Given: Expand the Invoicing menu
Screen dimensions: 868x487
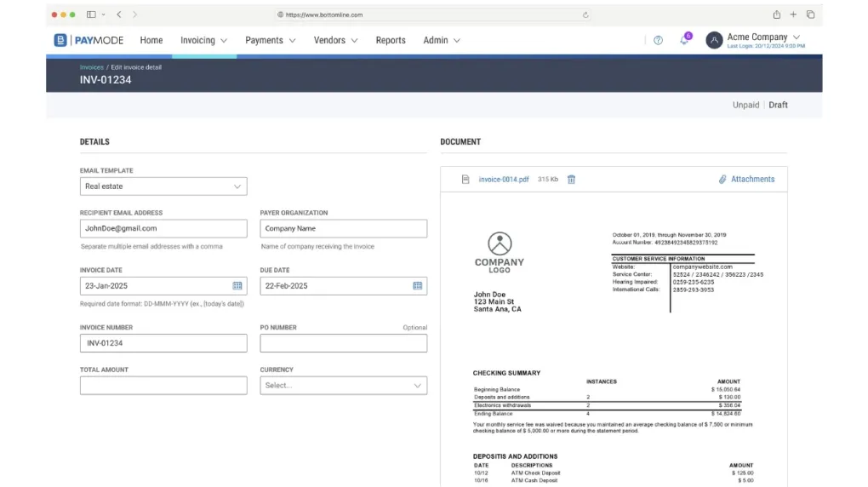Looking at the screenshot, I should 203,41.
